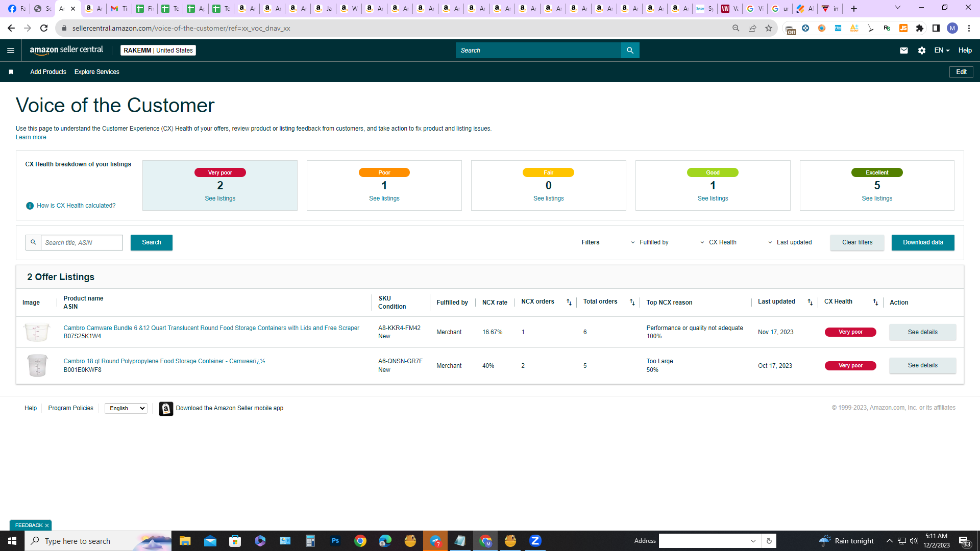Screen dimensions: 980x551
Task: Open the messages envelope icon
Action: tap(903, 51)
